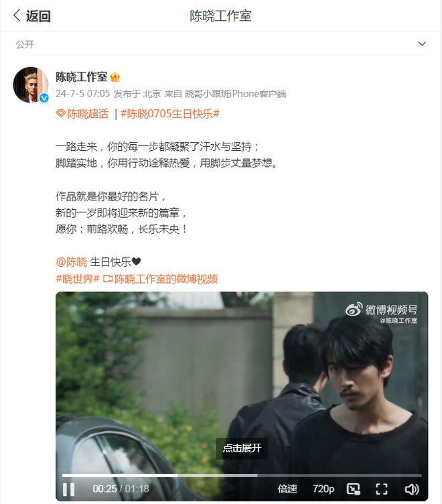Open the 720p video quality selector

coord(323,489)
